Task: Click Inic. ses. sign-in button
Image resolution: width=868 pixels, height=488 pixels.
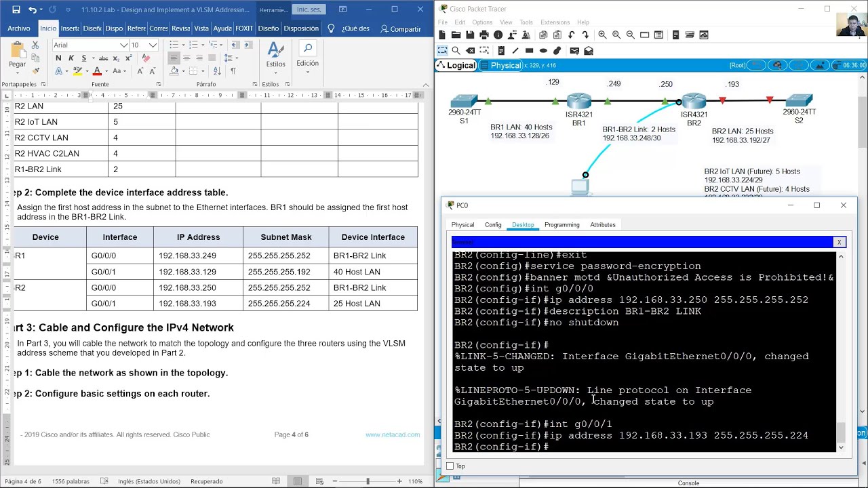Action: coord(309,10)
